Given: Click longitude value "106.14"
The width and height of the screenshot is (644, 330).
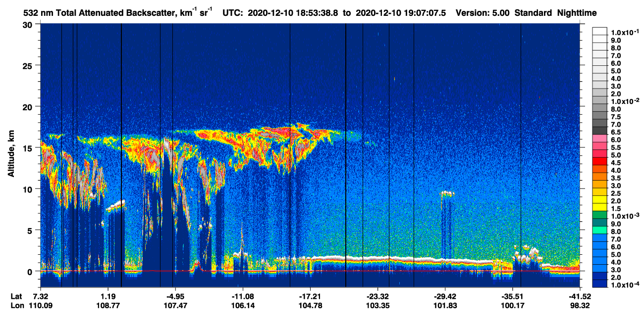Looking at the screenshot, I should (x=242, y=306).
